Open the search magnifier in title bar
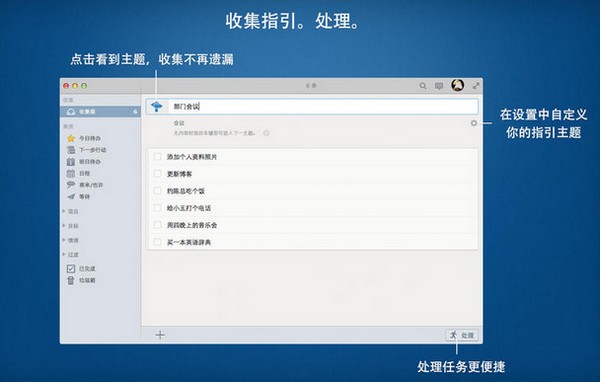Image resolution: width=600 pixels, height=382 pixels. [x=423, y=86]
